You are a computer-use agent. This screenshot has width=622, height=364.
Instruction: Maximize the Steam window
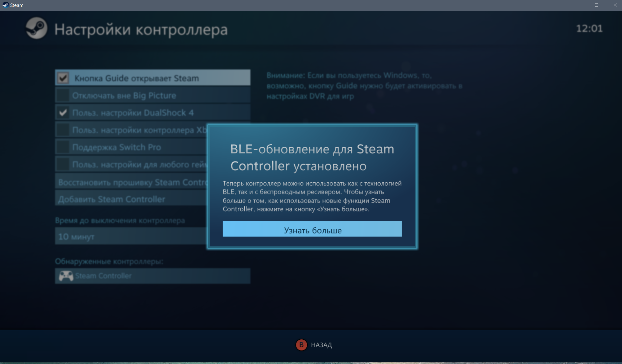click(596, 5)
